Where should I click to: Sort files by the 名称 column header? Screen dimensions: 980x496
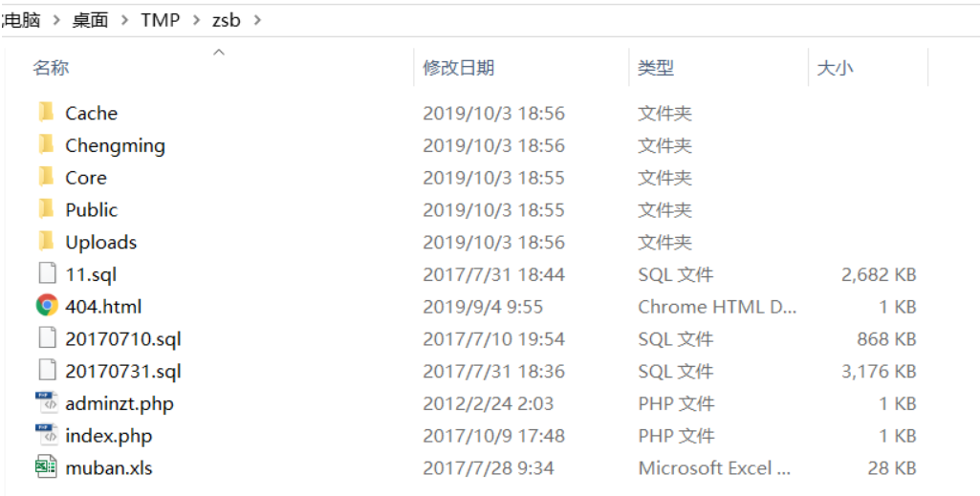pyautogui.click(x=52, y=68)
